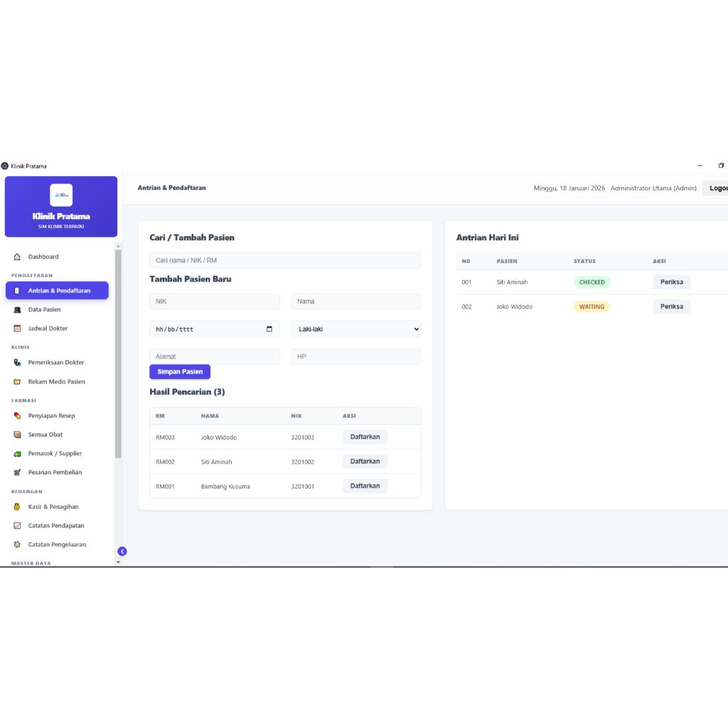Image resolution: width=728 pixels, height=728 pixels.
Task: Click the Klinik Pratama logo in the sidebar header
Action: pyautogui.click(x=61, y=195)
